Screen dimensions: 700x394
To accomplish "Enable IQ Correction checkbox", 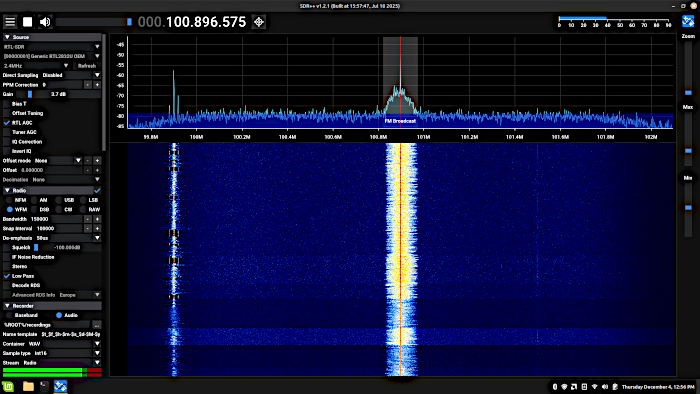I will (x=7, y=142).
